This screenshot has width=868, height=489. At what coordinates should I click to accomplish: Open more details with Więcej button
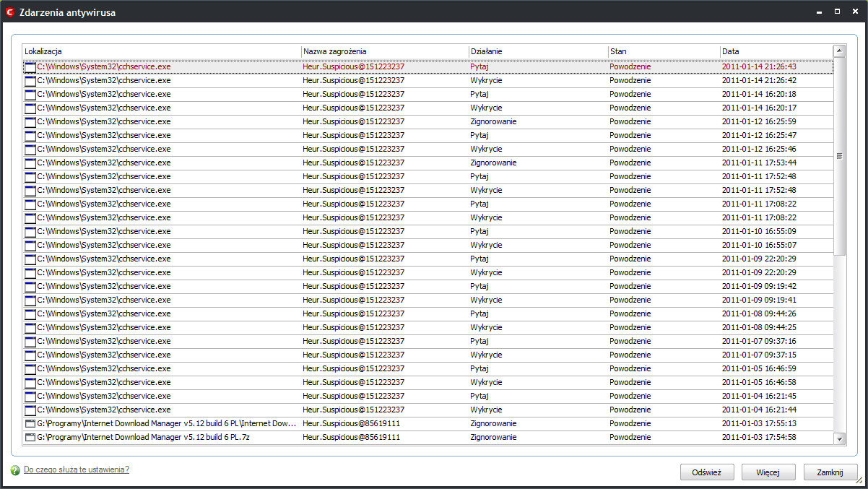(768, 472)
